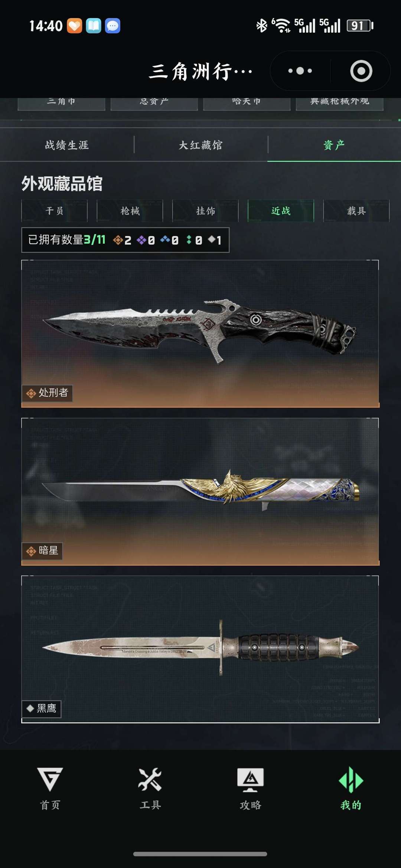
Task: Tap white diamond rarity icon
Action: click(212, 240)
